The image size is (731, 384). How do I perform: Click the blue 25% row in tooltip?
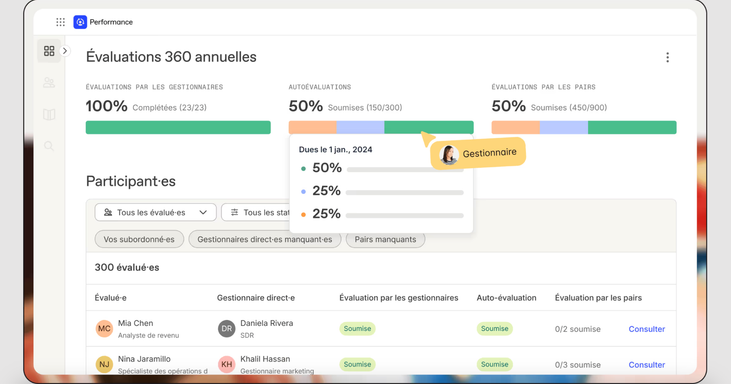[381, 191]
